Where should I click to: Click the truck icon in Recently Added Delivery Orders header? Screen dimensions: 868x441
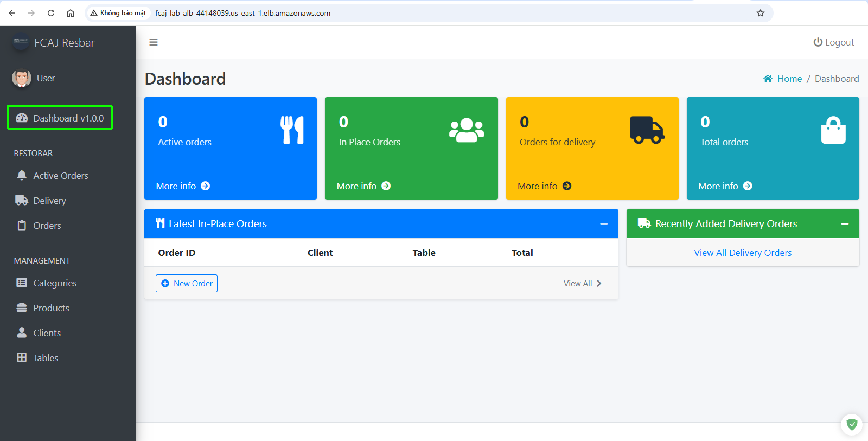[644, 223]
